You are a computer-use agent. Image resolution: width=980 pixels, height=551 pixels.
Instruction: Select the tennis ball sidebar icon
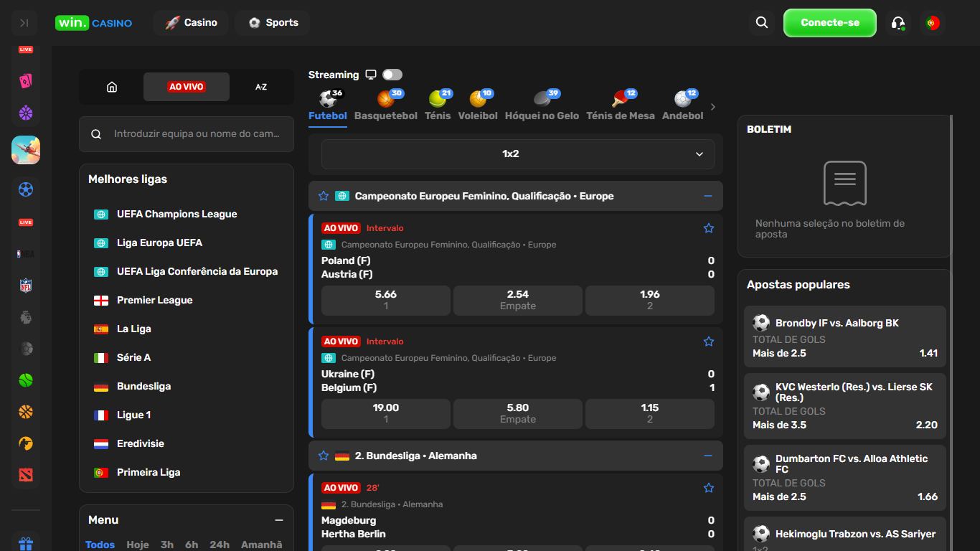[26, 380]
